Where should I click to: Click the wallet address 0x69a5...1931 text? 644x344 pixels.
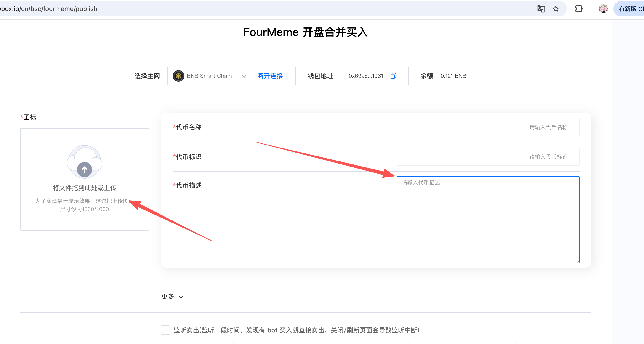(366, 76)
